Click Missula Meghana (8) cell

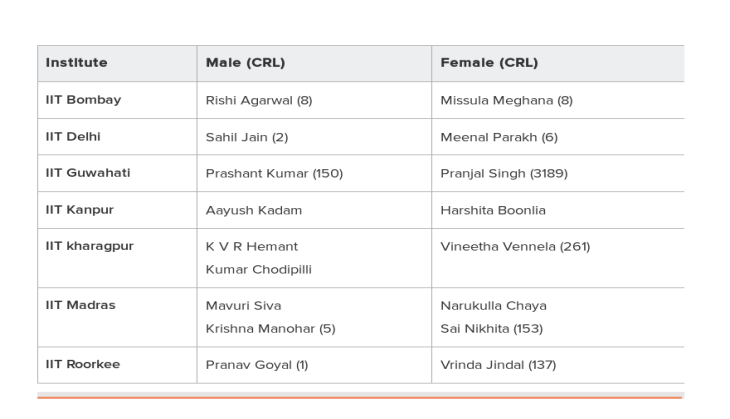507,101
